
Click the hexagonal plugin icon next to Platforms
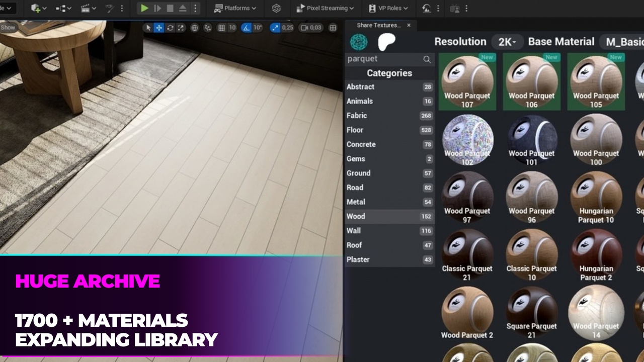tap(276, 8)
